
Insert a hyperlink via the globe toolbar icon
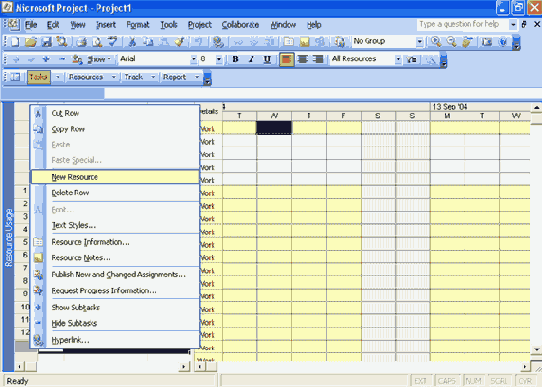[218, 42]
